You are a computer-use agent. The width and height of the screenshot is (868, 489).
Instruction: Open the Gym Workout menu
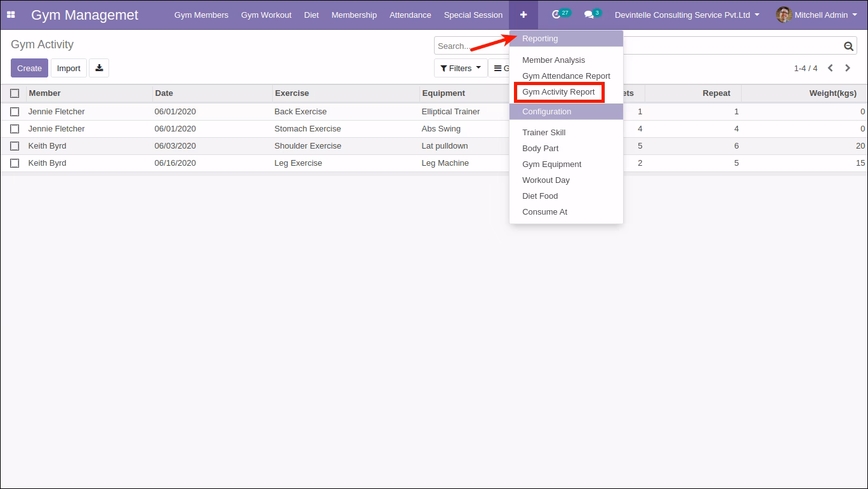(x=266, y=15)
